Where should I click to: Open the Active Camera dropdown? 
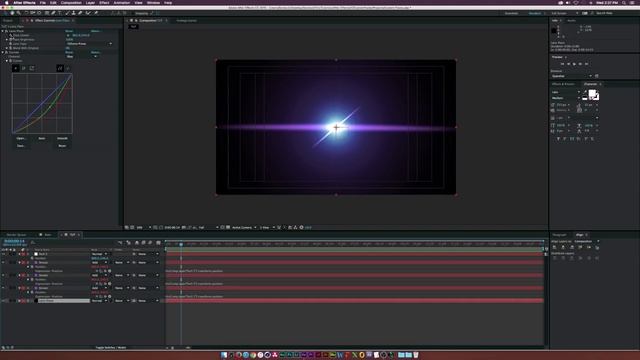[x=244, y=227]
